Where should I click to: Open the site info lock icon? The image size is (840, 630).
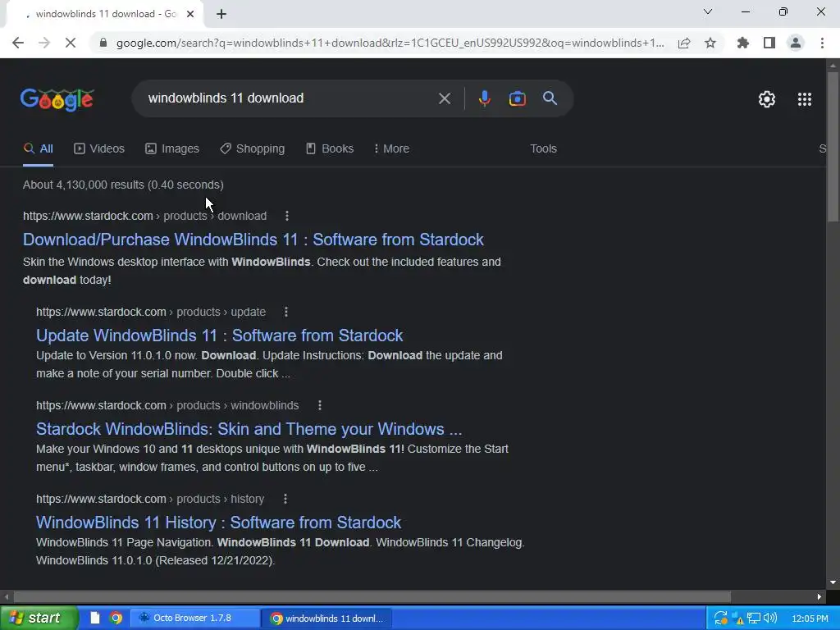tap(104, 43)
